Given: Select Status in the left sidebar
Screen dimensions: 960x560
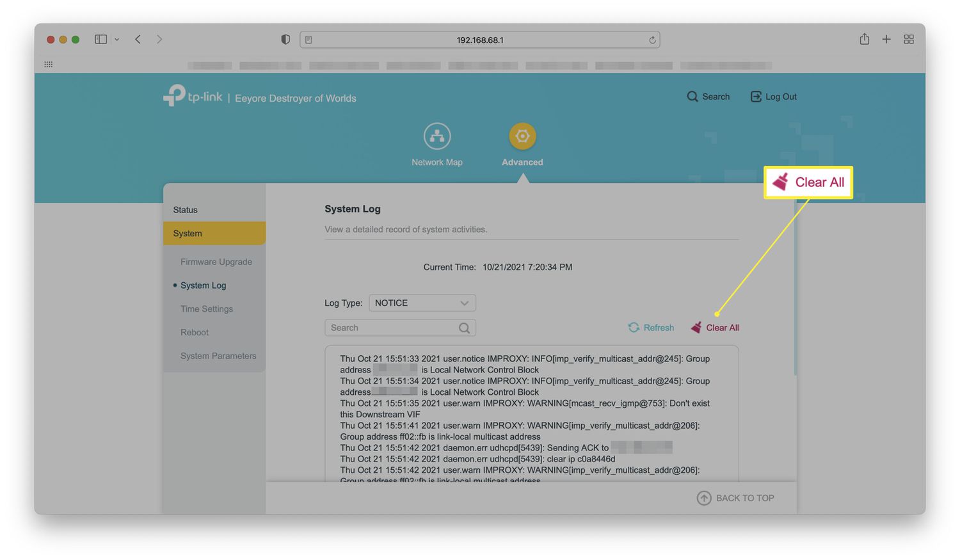Looking at the screenshot, I should pos(186,210).
